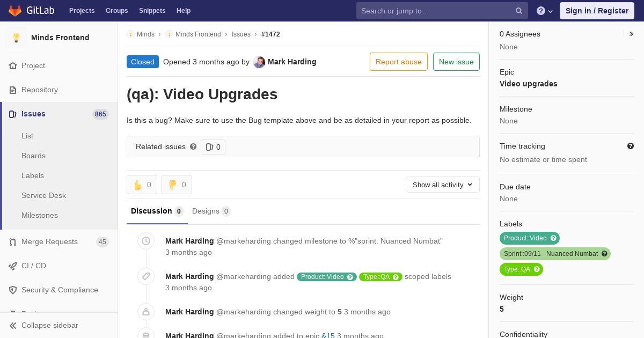Screen dimensions: 644x338
Task: Click the Minds Frontend lightbulb avatar
Action: [16, 38]
